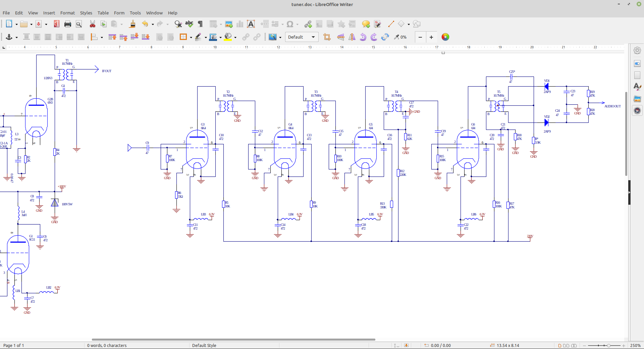The image size is (644, 349).
Task: Click the Page 1 of 1 status field
Action: (14, 345)
